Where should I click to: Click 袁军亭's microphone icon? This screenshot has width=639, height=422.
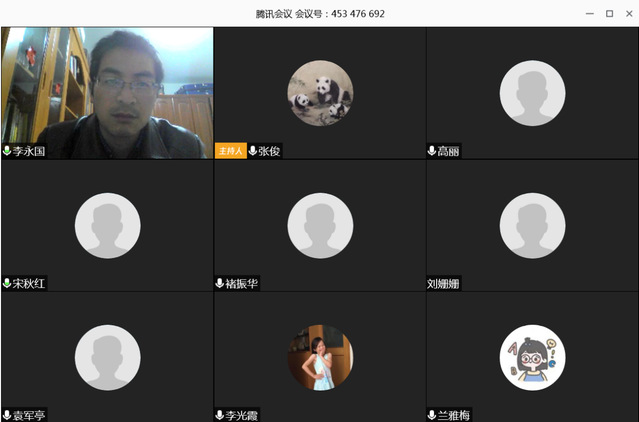7,414
